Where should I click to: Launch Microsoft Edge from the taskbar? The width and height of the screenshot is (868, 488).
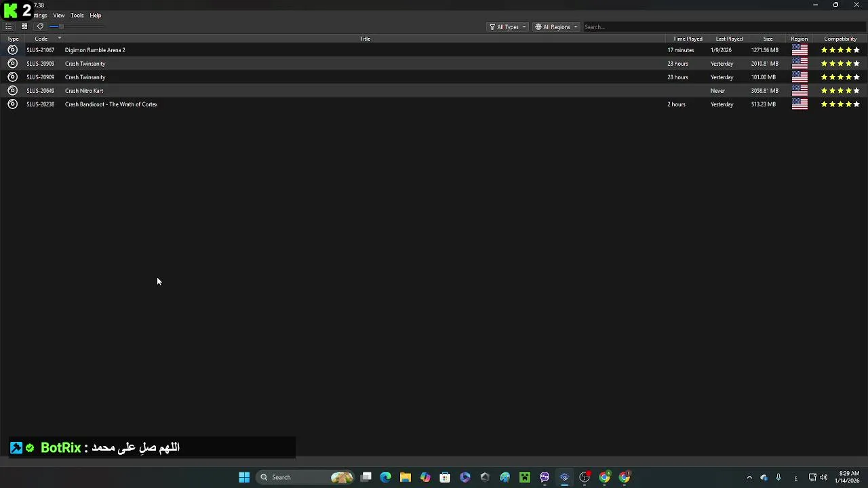click(386, 477)
